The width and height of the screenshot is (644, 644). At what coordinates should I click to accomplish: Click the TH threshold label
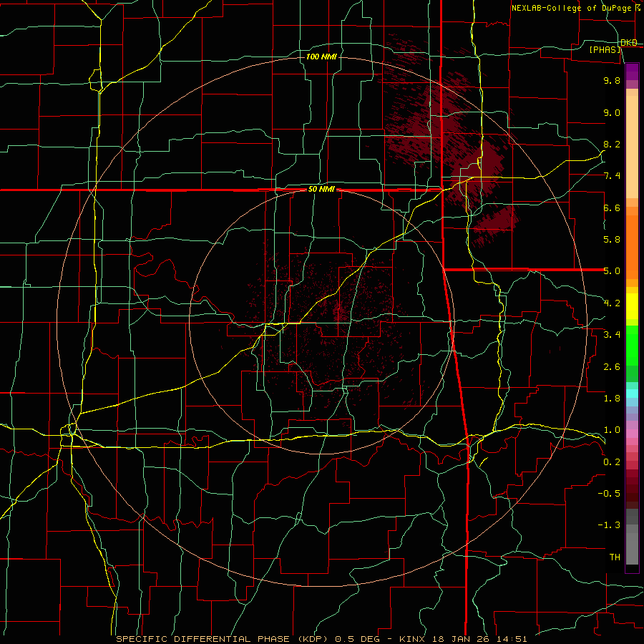[x=615, y=557]
